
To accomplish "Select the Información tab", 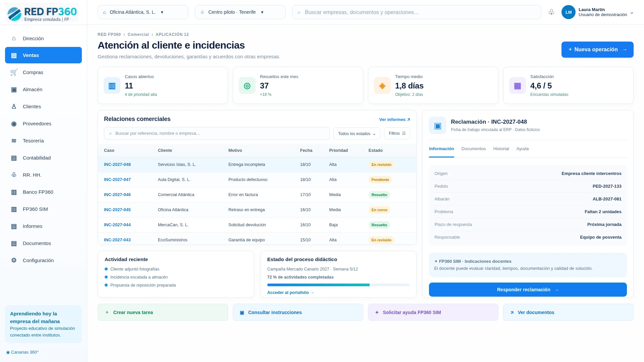I will click(x=441, y=149).
